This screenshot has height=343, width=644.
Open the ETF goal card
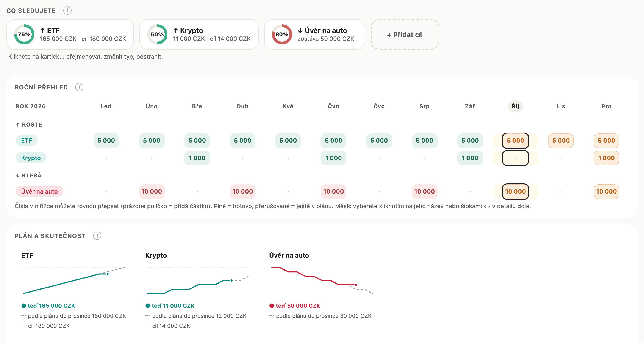[x=70, y=34]
